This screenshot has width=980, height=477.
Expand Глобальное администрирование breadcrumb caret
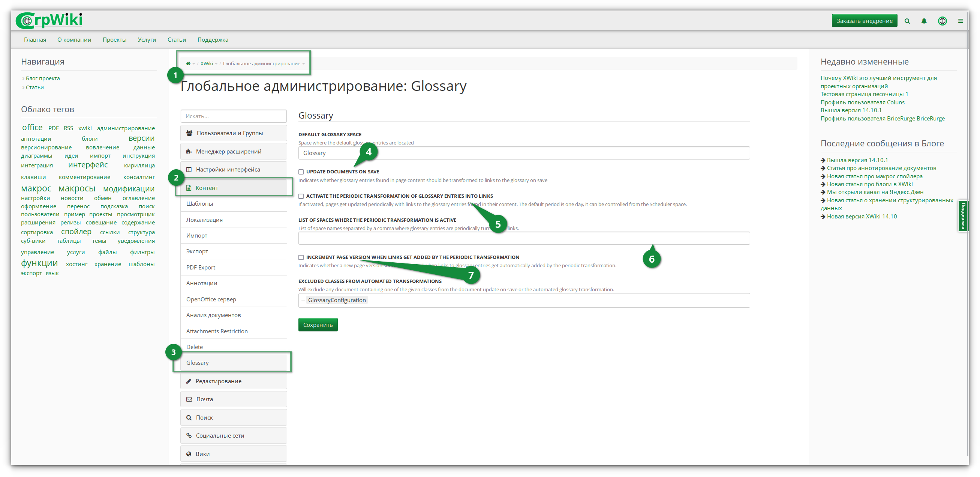[x=304, y=64]
